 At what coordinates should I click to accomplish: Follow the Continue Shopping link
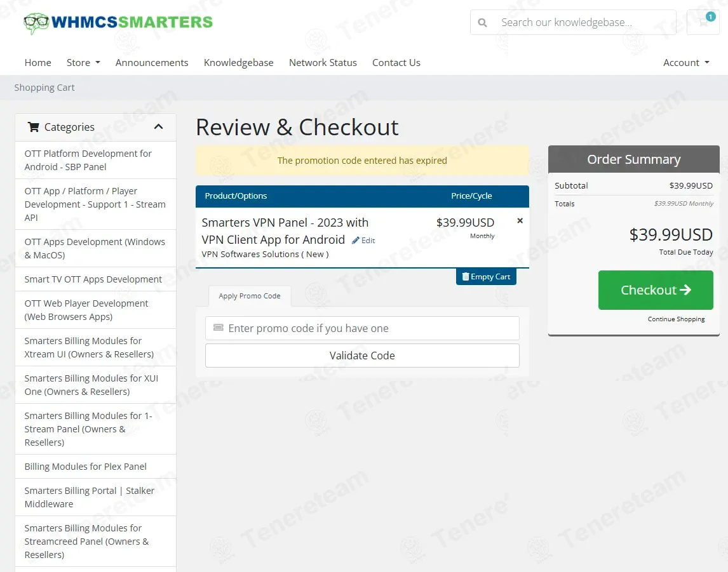pos(676,319)
